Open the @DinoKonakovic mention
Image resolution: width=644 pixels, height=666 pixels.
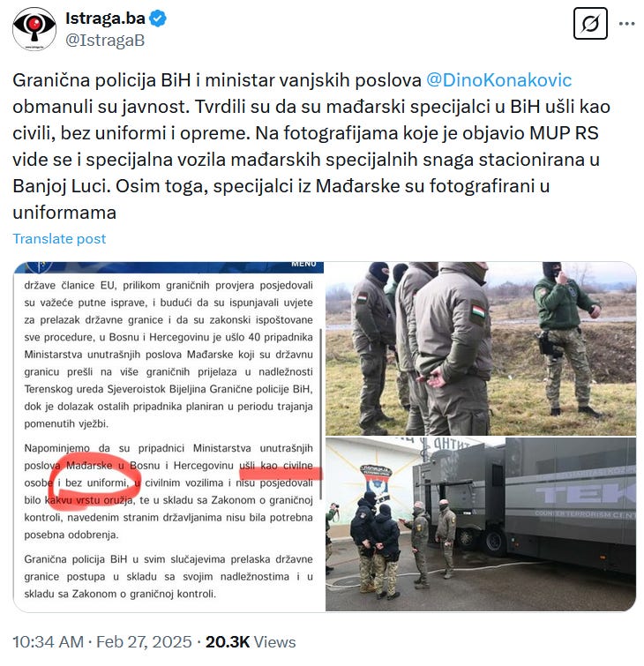(x=498, y=80)
